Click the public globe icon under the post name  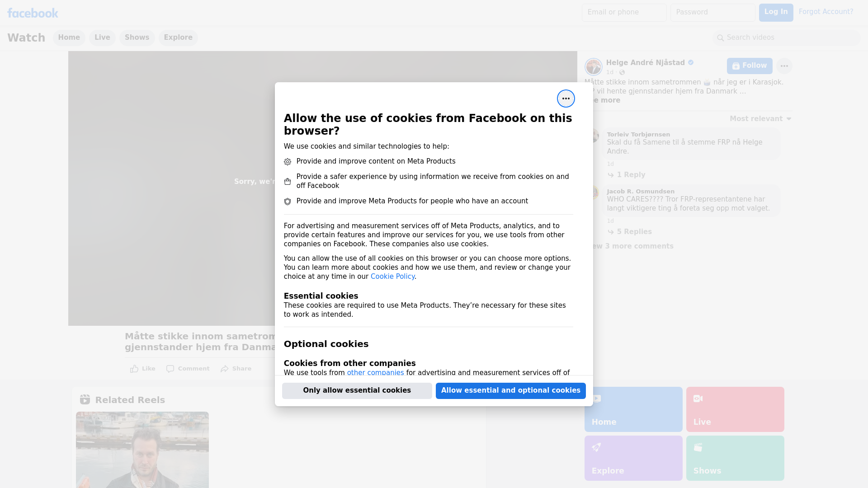(x=622, y=72)
